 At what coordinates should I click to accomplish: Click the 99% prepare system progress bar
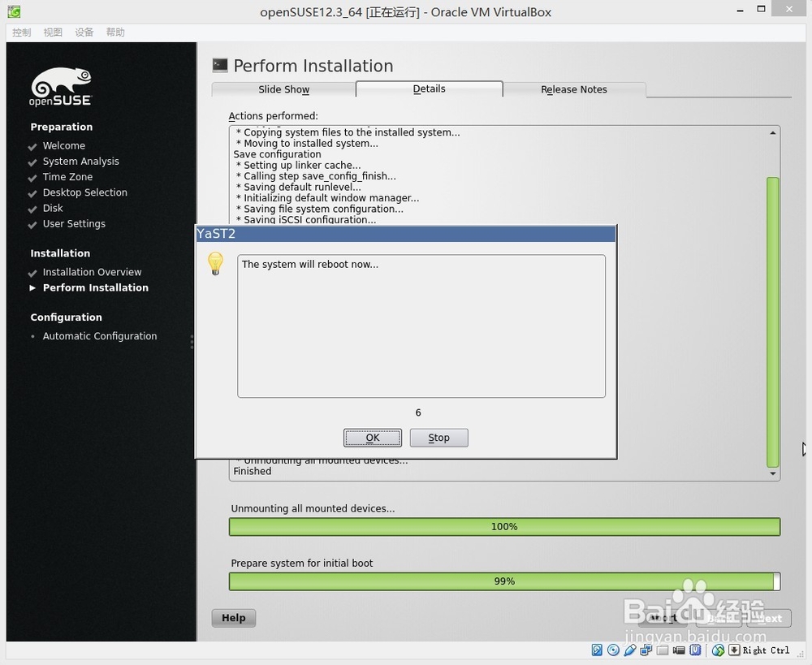coord(504,581)
